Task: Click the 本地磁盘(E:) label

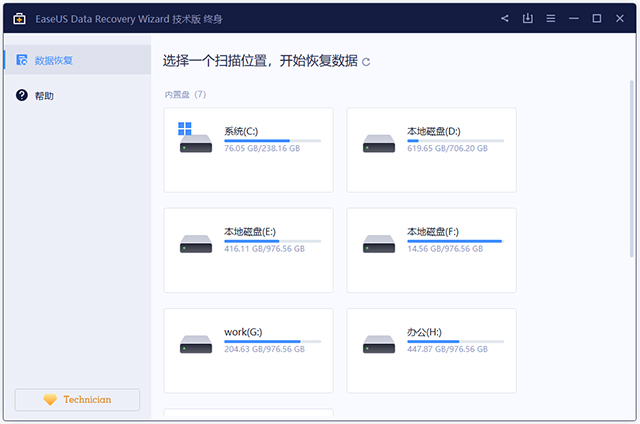Action: 250,232
